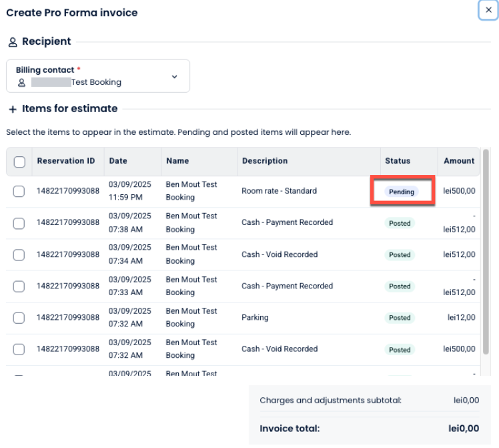Open the Billing contact dropdown

(98, 76)
